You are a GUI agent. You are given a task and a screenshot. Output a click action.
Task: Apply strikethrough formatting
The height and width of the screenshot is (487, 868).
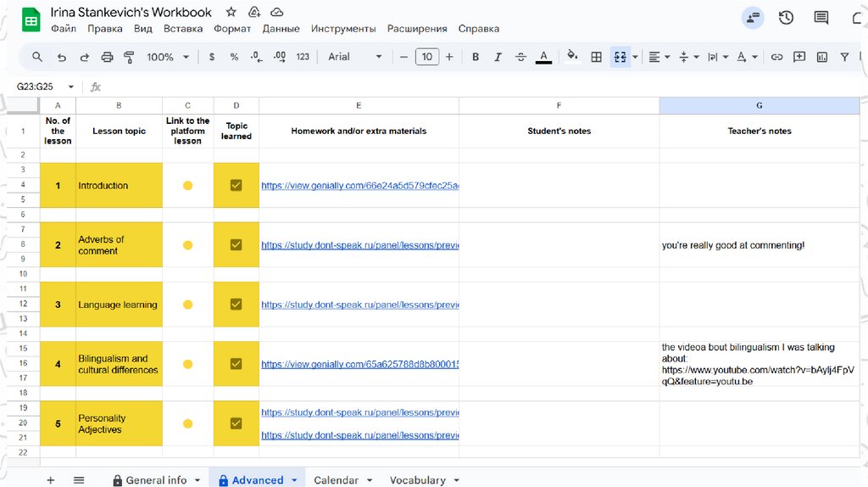click(520, 57)
